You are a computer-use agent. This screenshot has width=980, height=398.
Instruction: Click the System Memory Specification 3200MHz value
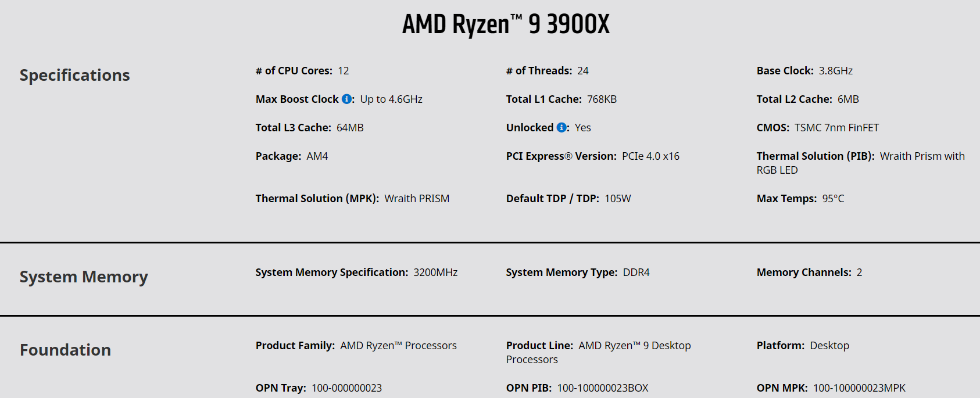[x=435, y=272]
